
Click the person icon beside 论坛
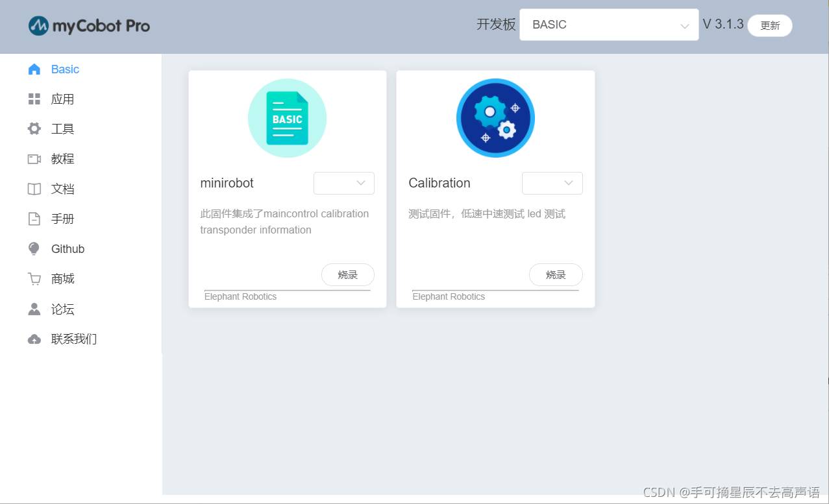[x=34, y=309]
